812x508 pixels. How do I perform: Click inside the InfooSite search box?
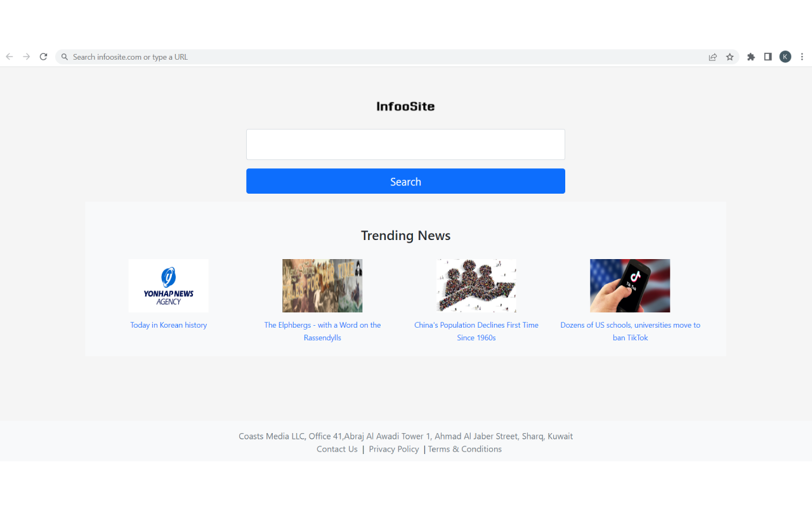(x=405, y=144)
